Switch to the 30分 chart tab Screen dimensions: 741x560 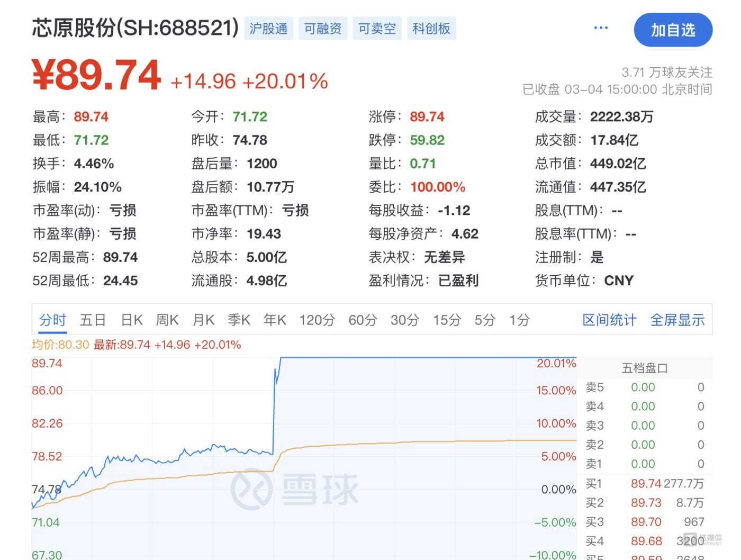point(405,320)
